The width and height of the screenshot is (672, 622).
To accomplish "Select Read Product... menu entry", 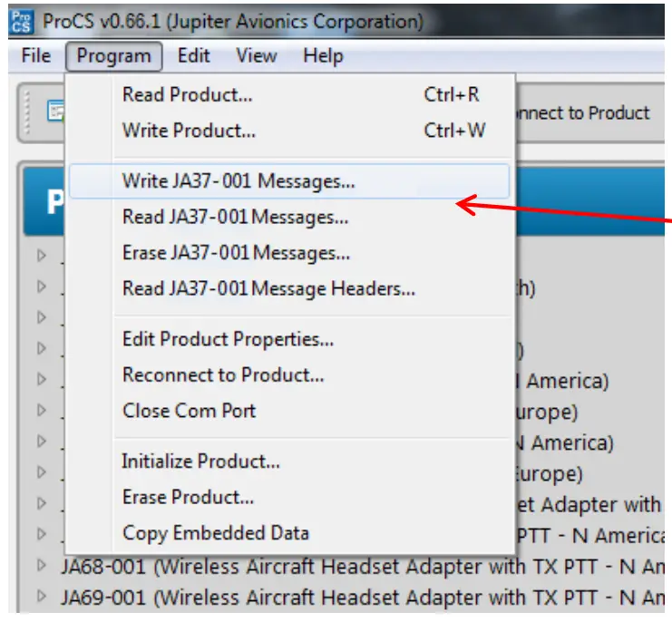I will click(x=289, y=94).
